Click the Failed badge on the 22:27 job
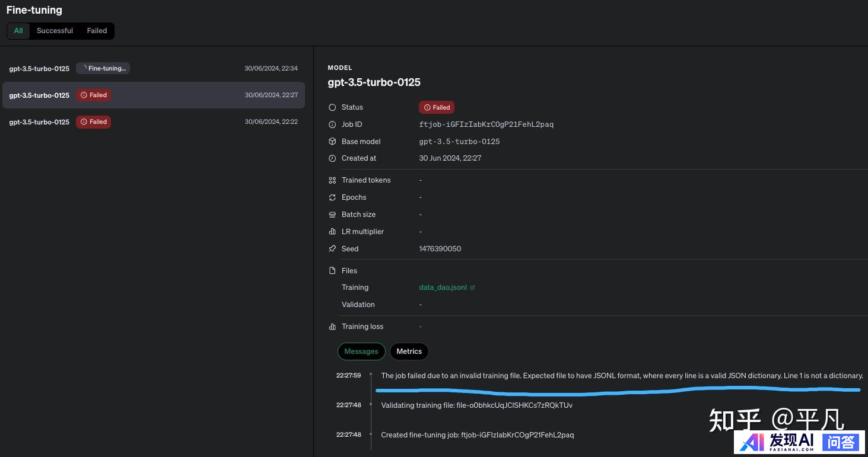Screen dimensions: 868x457 coord(93,95)
